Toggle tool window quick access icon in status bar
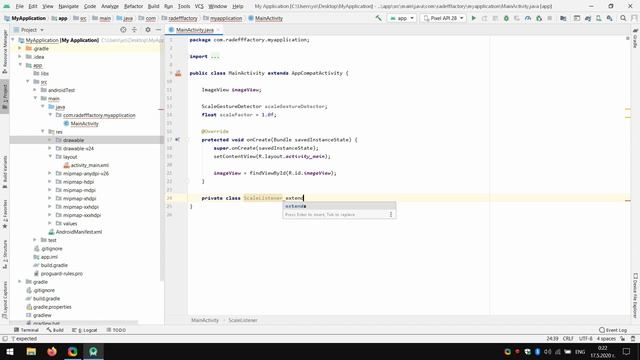 pyautogui.click(x=5, y=339)
